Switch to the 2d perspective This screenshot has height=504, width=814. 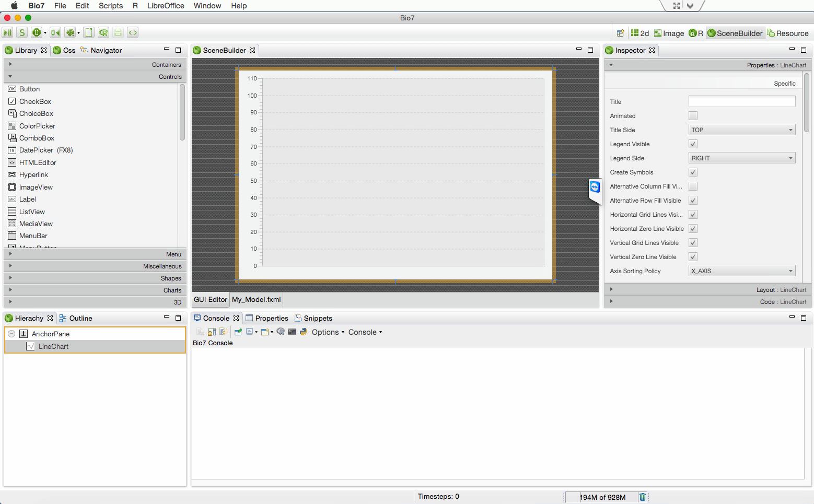640,33
